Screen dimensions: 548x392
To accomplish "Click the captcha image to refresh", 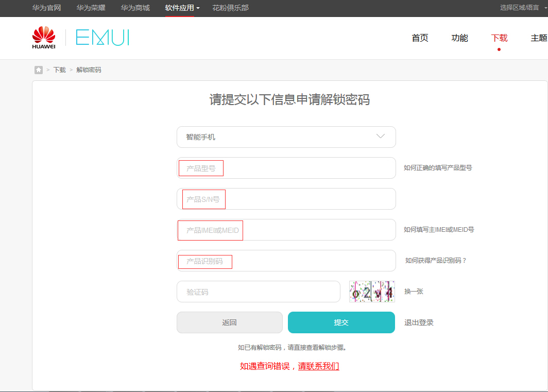I will 372,292.
